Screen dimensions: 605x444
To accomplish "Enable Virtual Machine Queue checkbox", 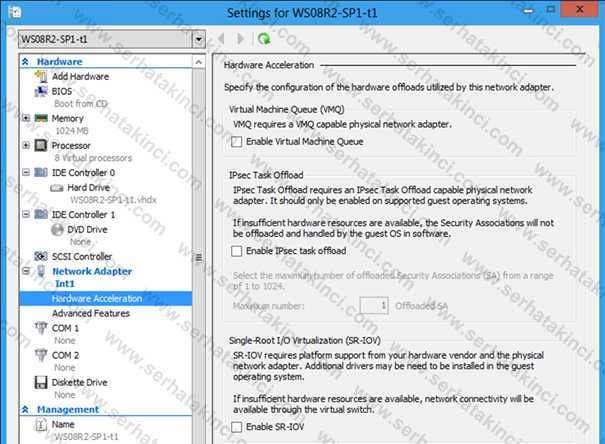I will pos(237,142).
